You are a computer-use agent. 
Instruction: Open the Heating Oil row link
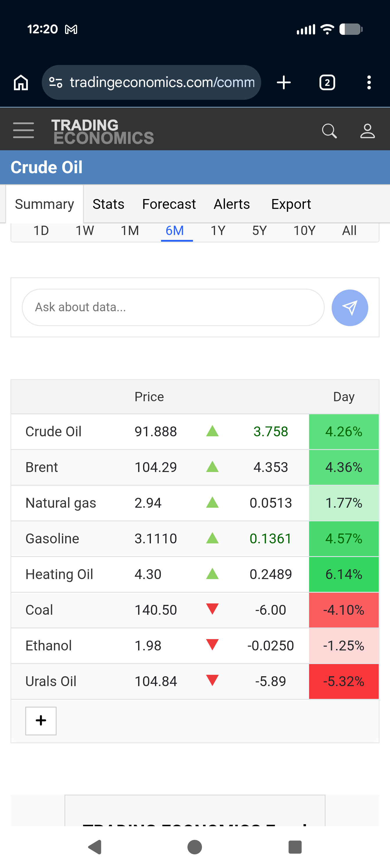pyautogui.click(x=59, y=574)
